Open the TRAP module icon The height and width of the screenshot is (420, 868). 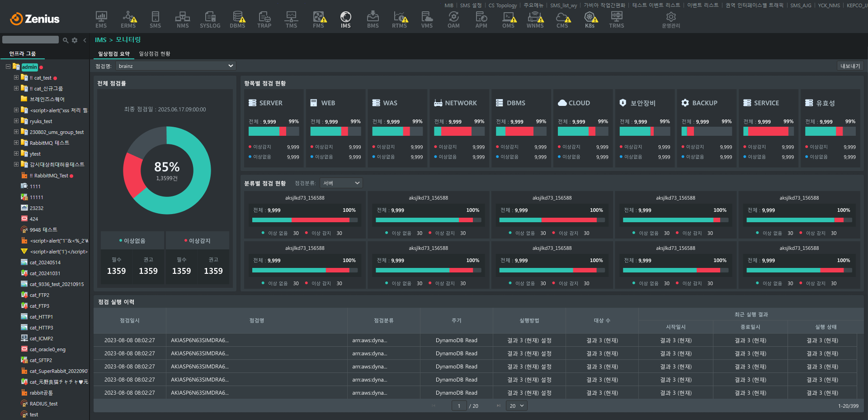click(264, 19)
